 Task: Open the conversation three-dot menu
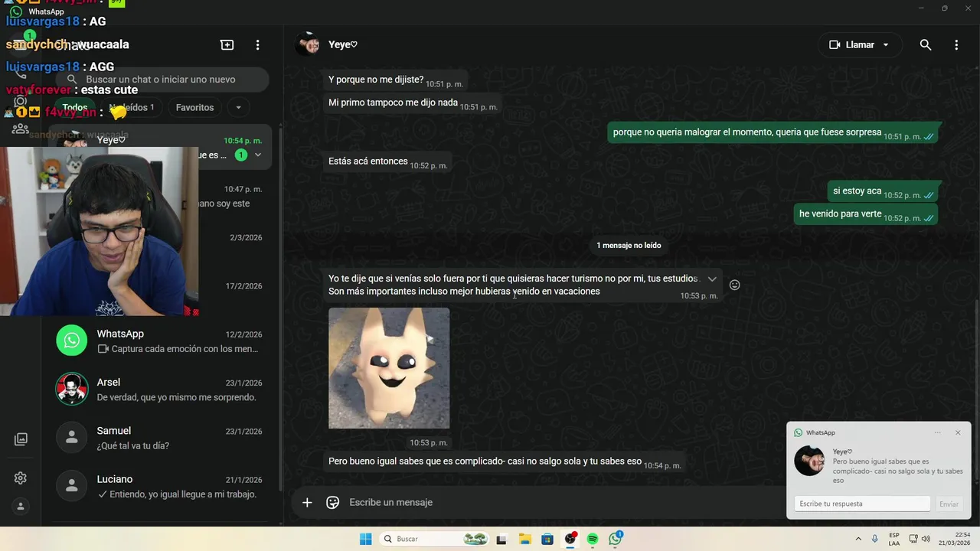click(x=956, y=45)
